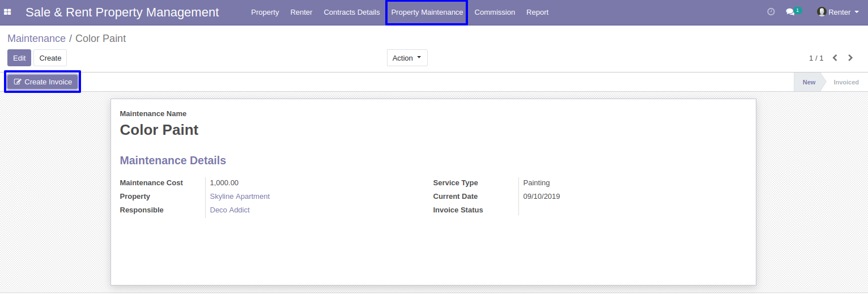Open the Contracts Details menu
This screenshot has width=868, height=294.
pyautogui.click(x=352, y=12)
